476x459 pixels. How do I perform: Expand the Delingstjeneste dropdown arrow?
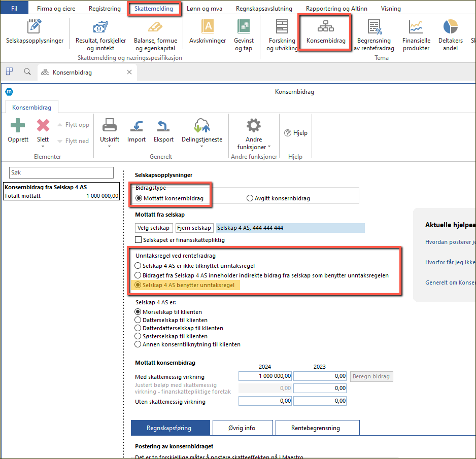tap(202, 147)
